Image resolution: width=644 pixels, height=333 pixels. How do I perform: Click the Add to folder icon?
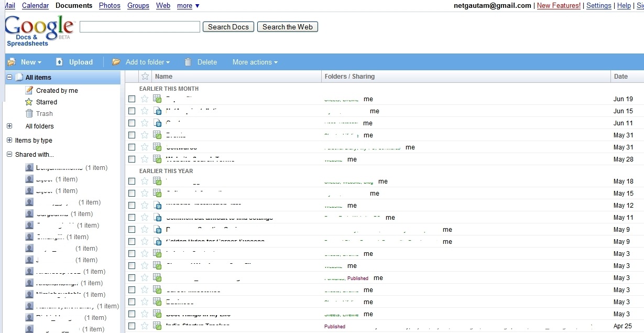(x=116, y=62)
